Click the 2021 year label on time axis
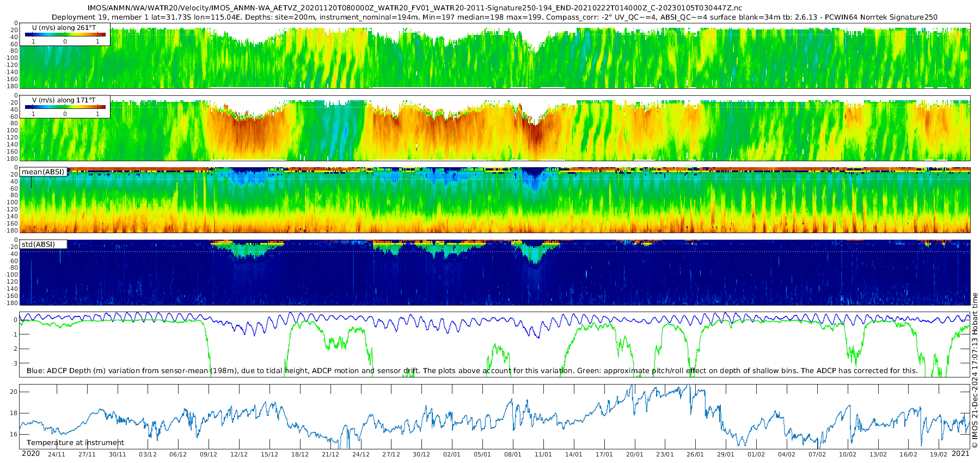This screenshot has width=980, height=463. (960, 453)
